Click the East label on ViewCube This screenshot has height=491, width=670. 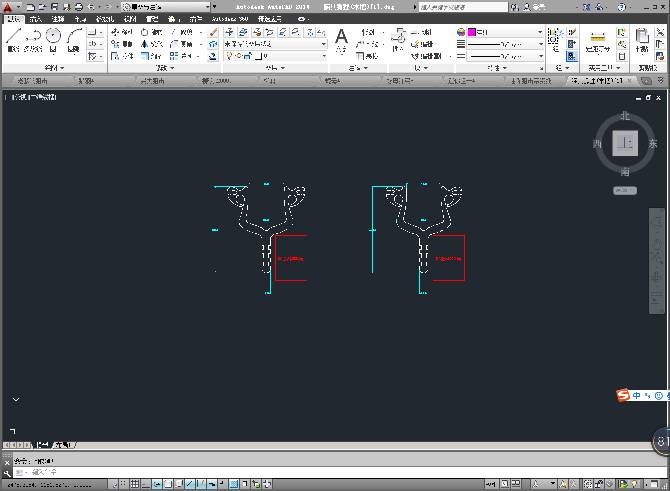click(x=652, y=144)
